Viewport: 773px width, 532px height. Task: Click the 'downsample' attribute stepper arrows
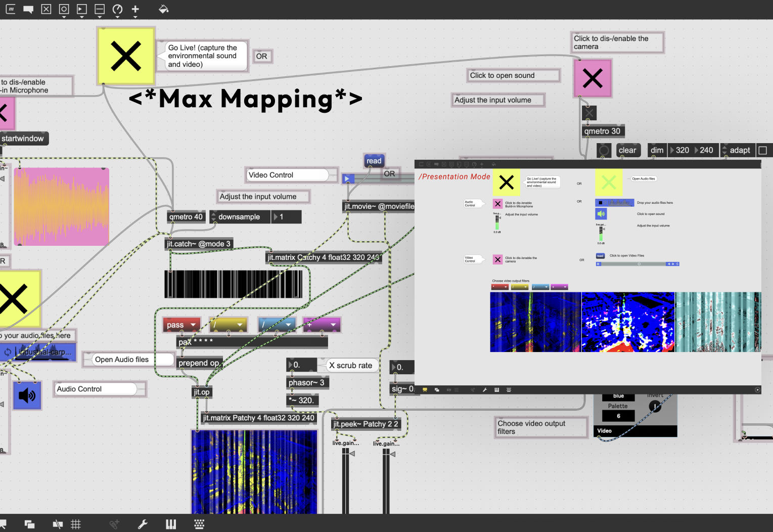(x=213, y=217)
